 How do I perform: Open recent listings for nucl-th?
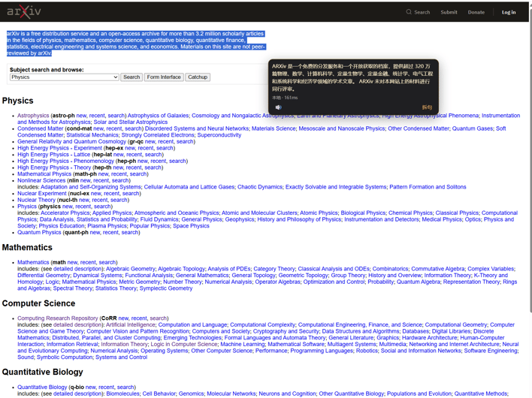[x=100, y=200]
